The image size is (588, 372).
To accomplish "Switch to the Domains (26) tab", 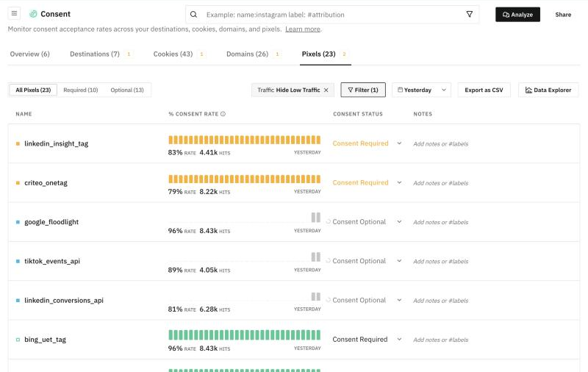I will (x=247, y=54).
